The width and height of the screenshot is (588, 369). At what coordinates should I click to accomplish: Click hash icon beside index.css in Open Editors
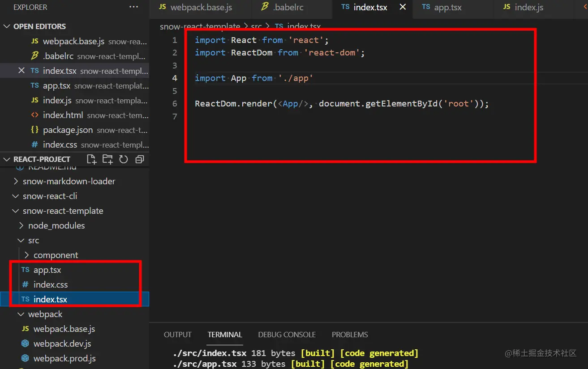point(34,144)
